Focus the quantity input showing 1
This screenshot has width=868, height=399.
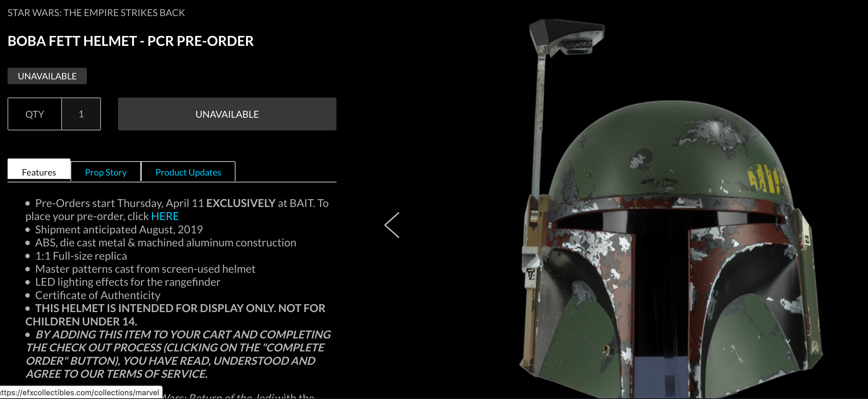click(x=81, y=114)
